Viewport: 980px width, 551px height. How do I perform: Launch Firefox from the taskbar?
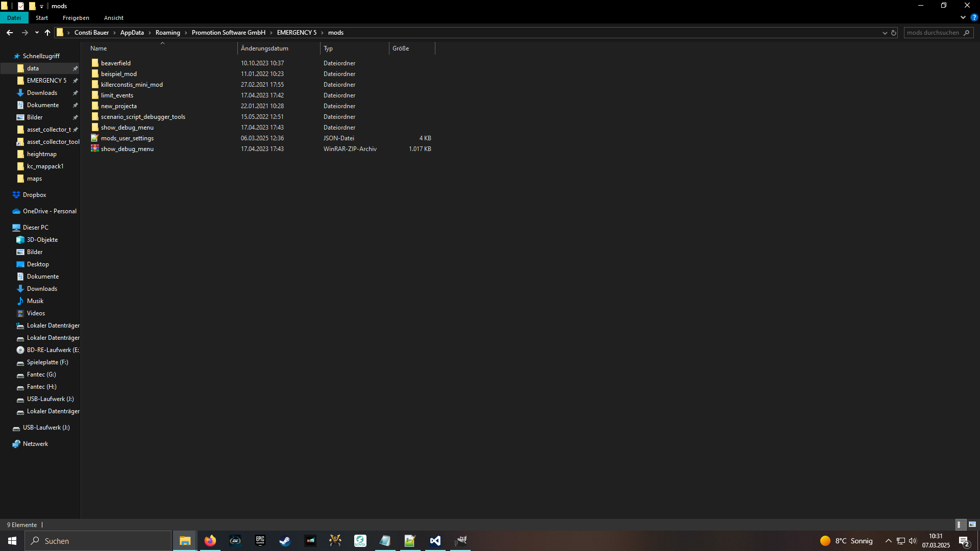[210, 541]
